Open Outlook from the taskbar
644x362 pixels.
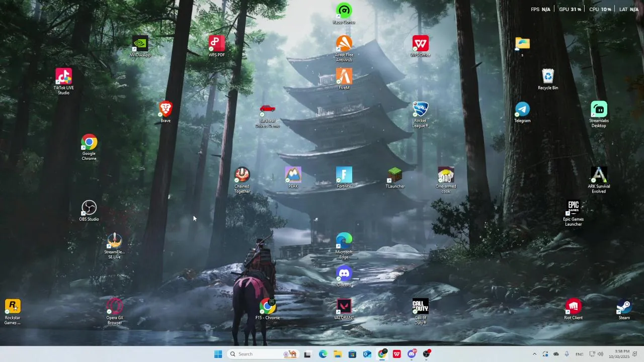(367, 354)
